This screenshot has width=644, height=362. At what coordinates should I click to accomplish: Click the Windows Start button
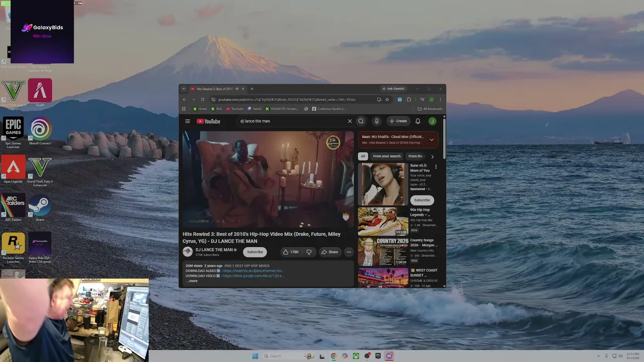[255, 356]
